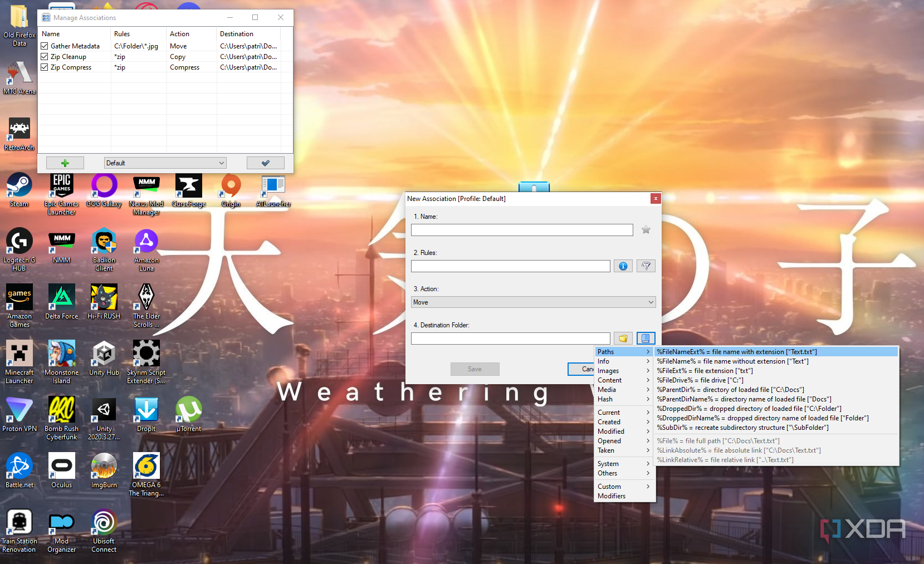Expand the Media submenu
The height and width of the screenshot is (564, 924).
point(624,390)
